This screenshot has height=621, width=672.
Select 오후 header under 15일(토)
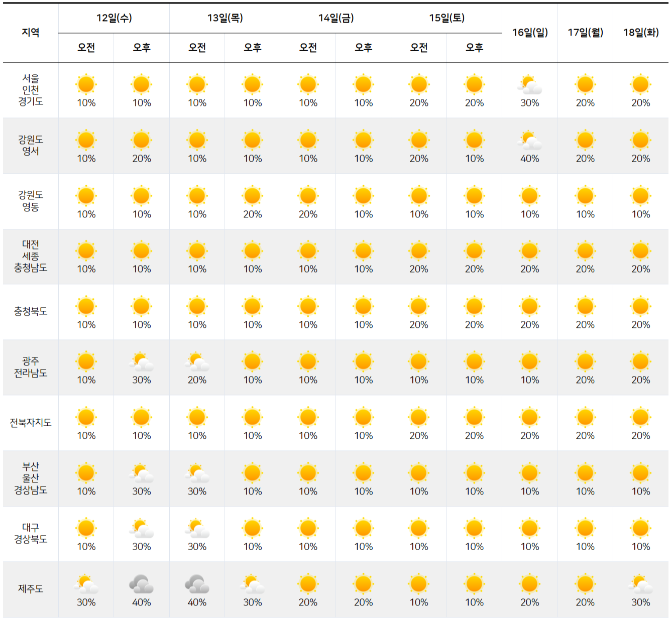pyautogui.click(x=474, y=48)
